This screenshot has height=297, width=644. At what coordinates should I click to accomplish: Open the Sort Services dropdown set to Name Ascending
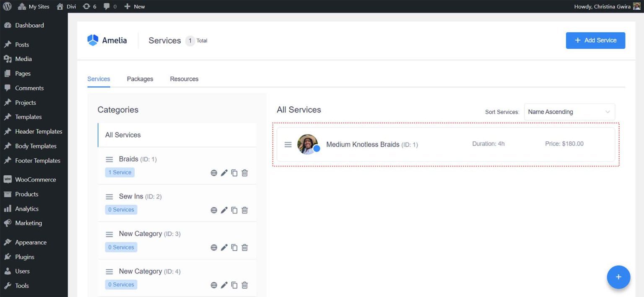coord(569,112)
